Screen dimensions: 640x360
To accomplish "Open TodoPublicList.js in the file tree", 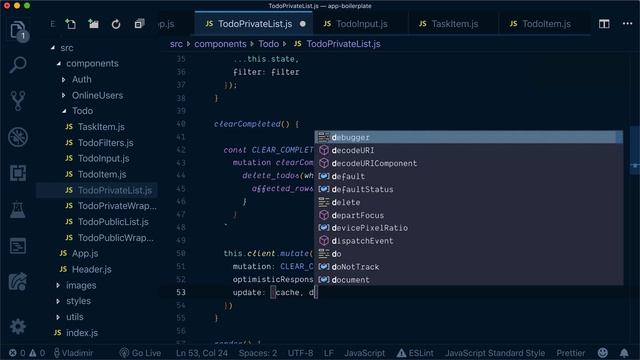I will [x=113, y=222].
